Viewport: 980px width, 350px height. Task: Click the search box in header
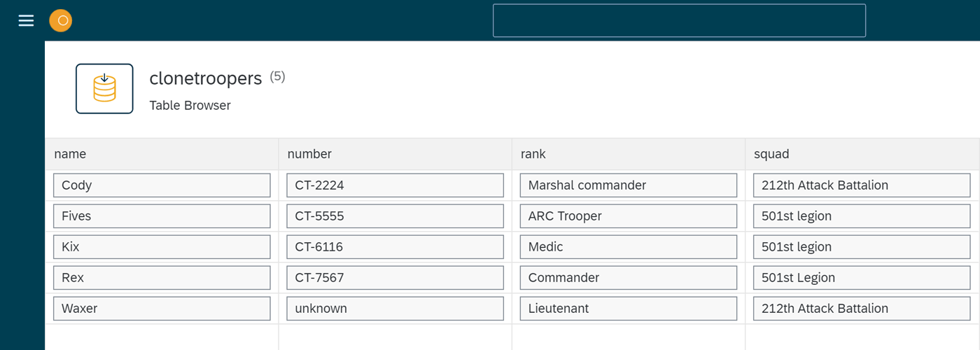click(679, 20)
